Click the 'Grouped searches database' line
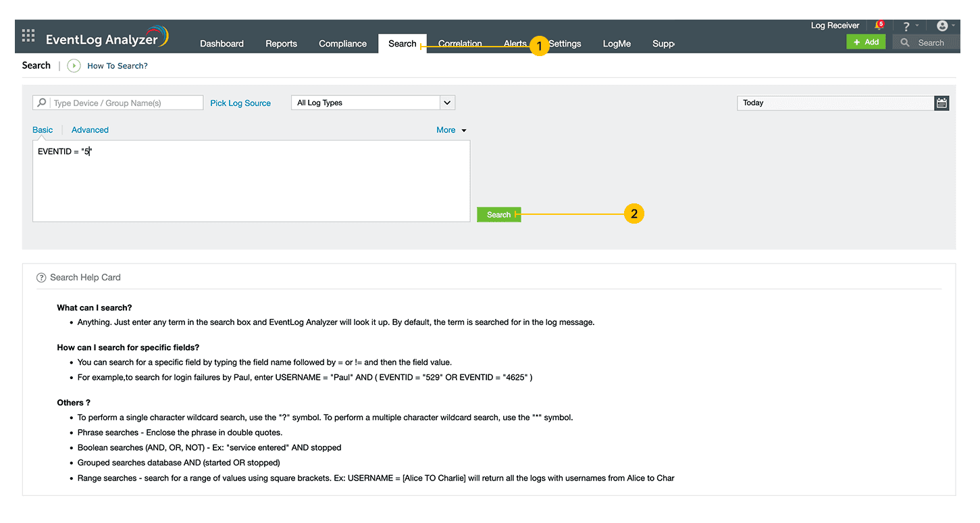Screen dimensions: 980x523 point(179,463)
